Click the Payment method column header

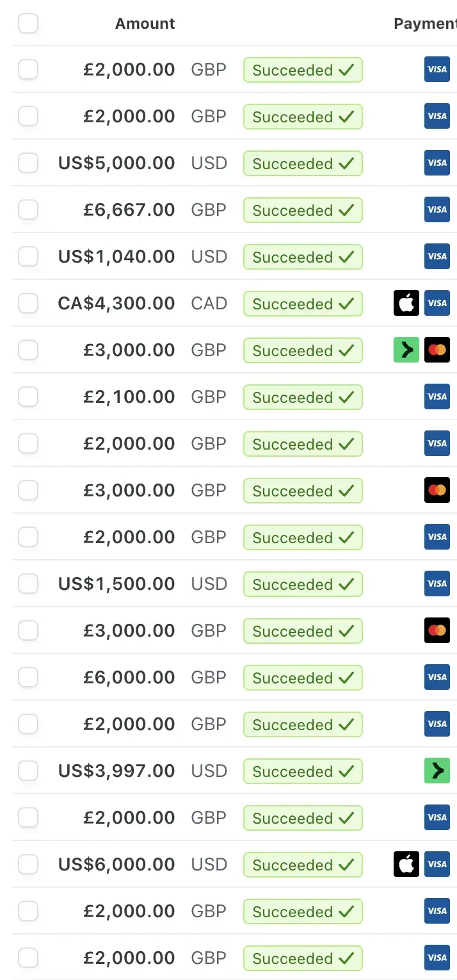425,24
